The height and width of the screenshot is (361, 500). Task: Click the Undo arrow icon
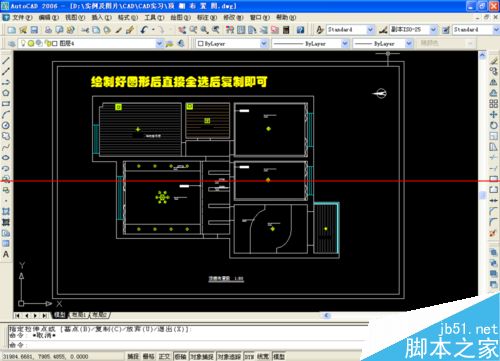coord(144,30)
